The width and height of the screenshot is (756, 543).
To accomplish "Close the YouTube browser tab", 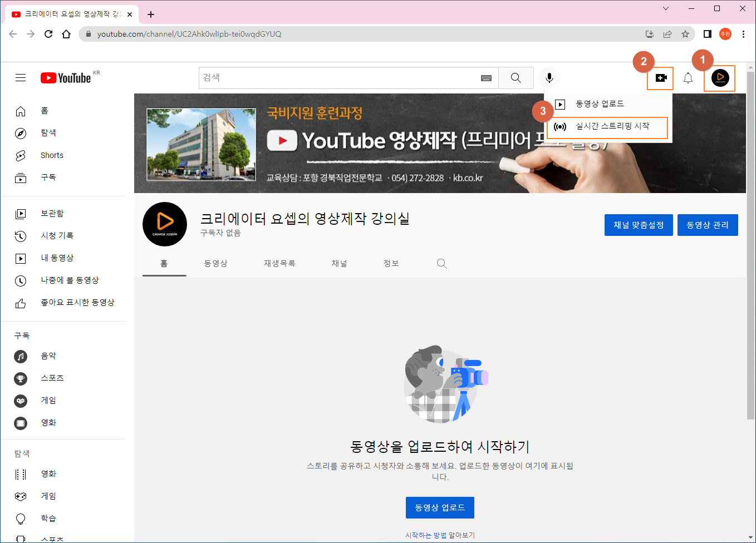I will (x=129, y=14).
